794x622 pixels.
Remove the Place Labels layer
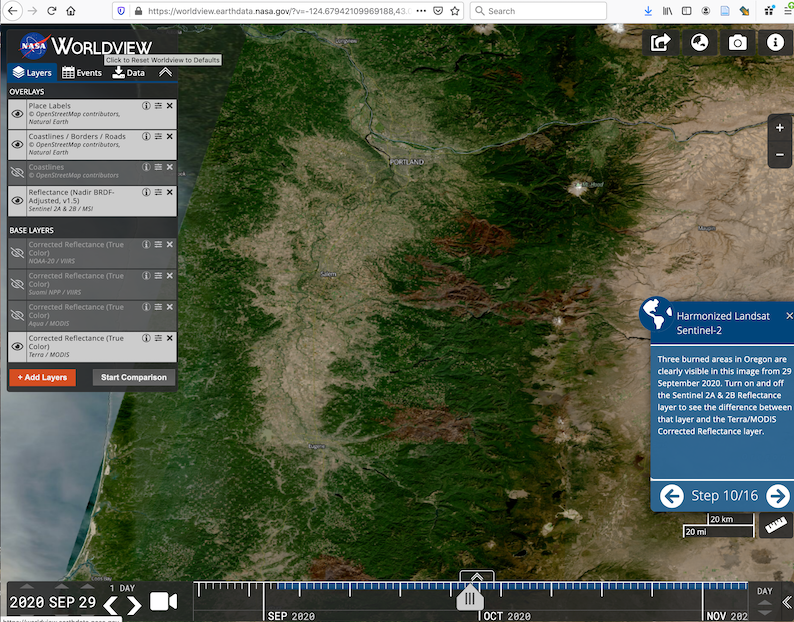point(170,106)
